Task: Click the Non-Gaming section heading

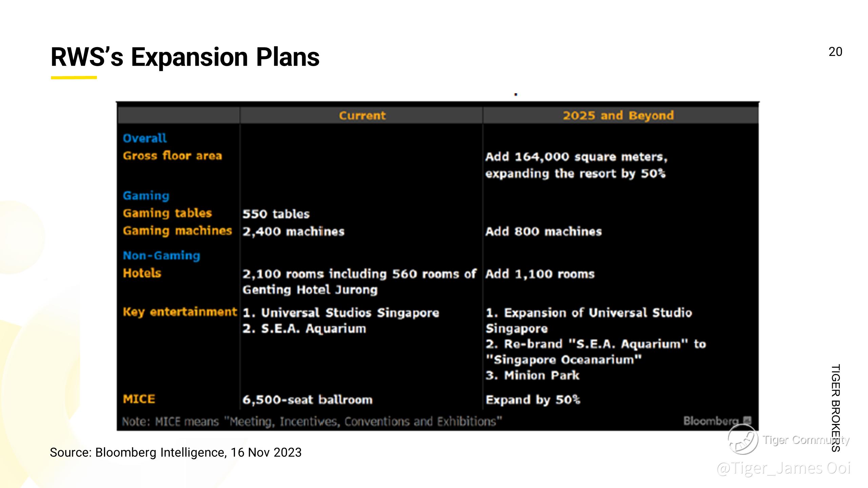Action: 161,256
